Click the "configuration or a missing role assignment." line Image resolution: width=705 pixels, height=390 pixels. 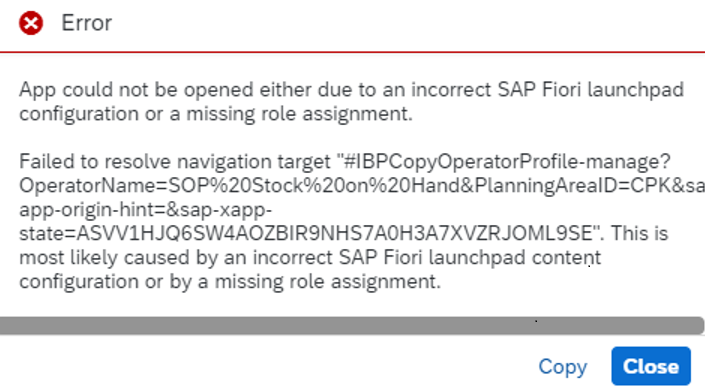point(216,113)
